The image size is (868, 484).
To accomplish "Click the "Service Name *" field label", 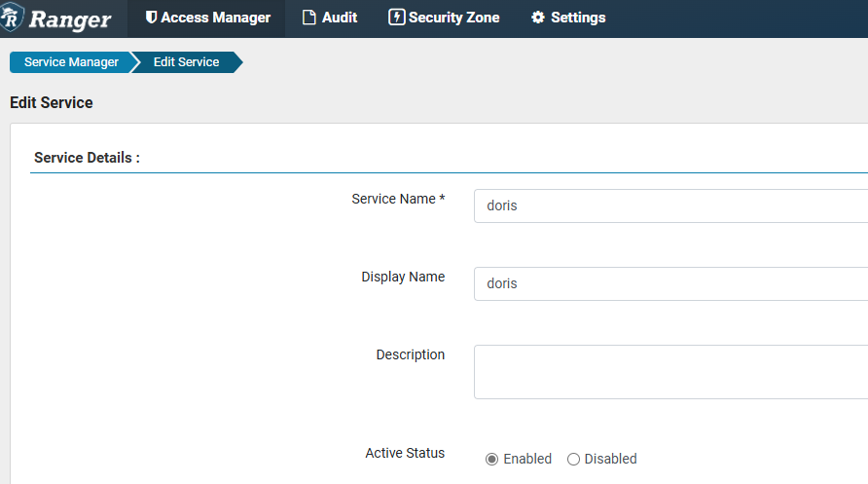I will (x=398, y=199).
